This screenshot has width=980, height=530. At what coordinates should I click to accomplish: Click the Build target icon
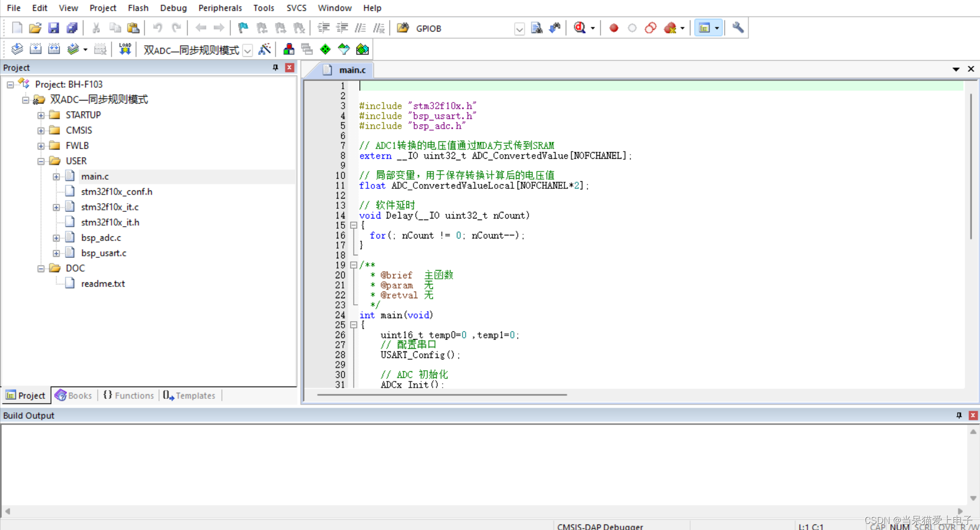36,49
